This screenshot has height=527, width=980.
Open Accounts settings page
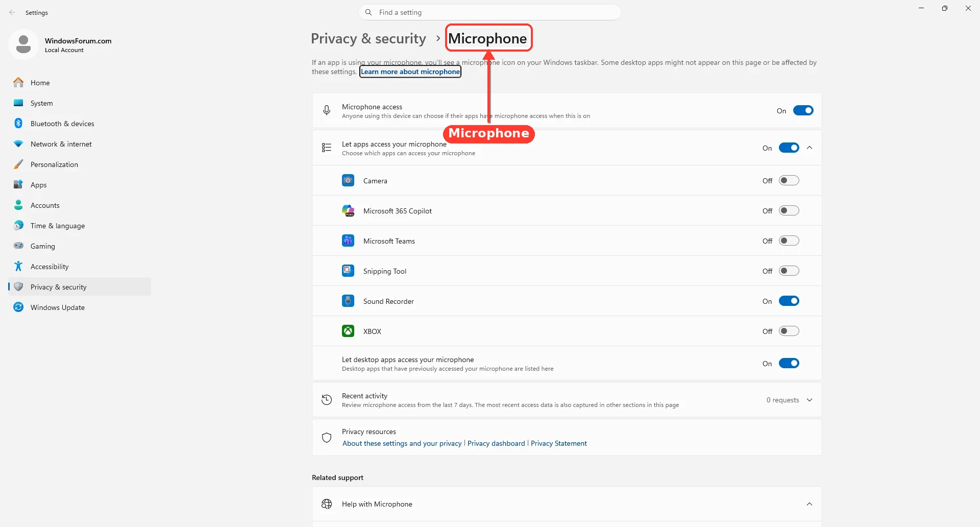click(80, 205)
